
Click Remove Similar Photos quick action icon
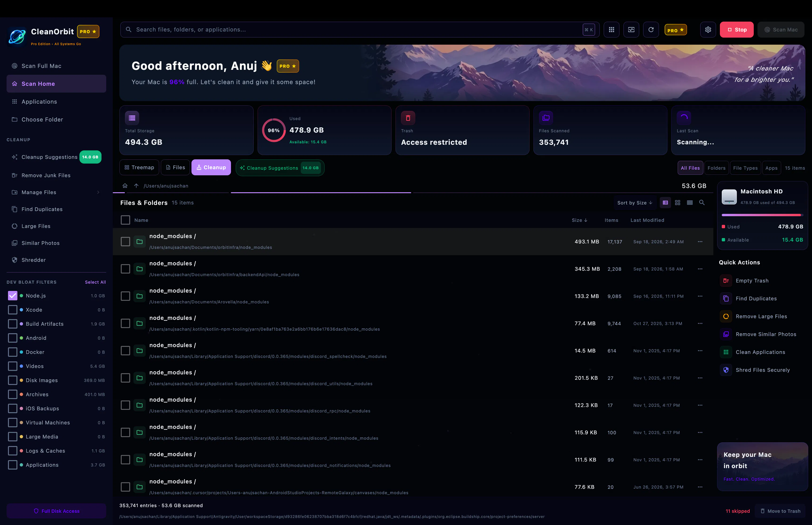point(726,334)
